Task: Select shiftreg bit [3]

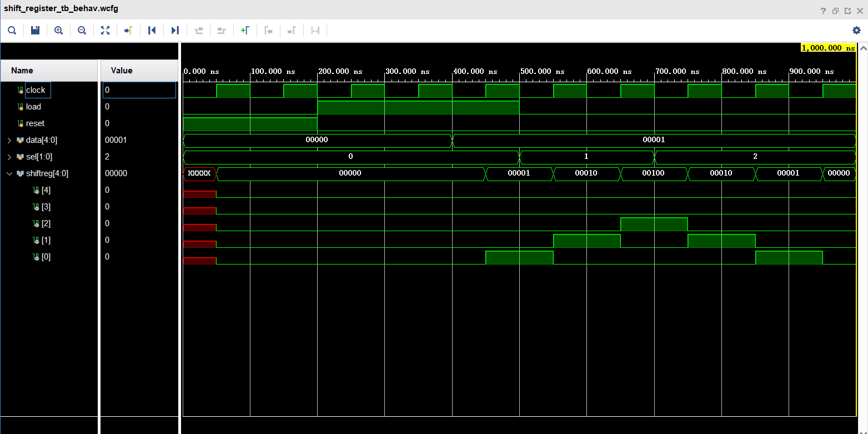Action: pyautogui.click(x=46, y=207)
